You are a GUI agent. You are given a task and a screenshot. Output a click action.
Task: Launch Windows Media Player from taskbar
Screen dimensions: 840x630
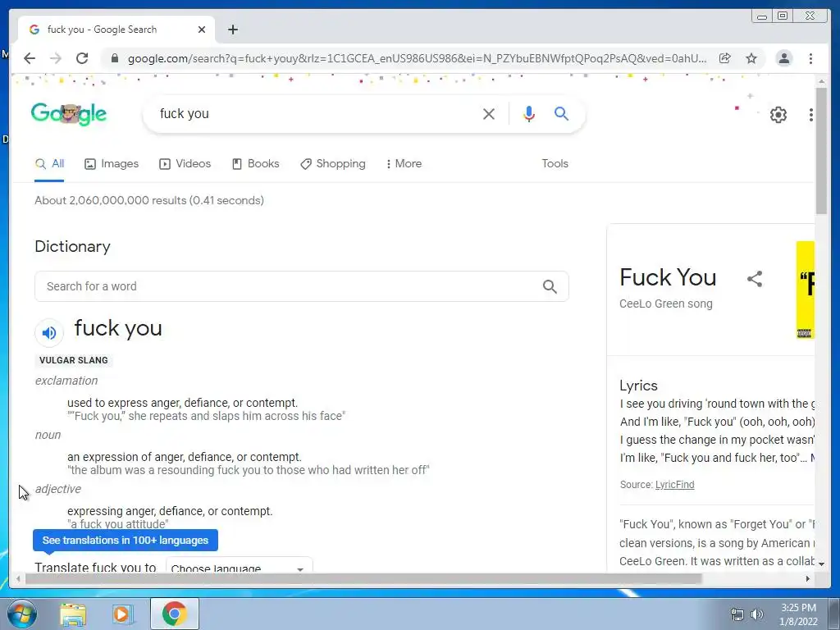pos(121,614)
